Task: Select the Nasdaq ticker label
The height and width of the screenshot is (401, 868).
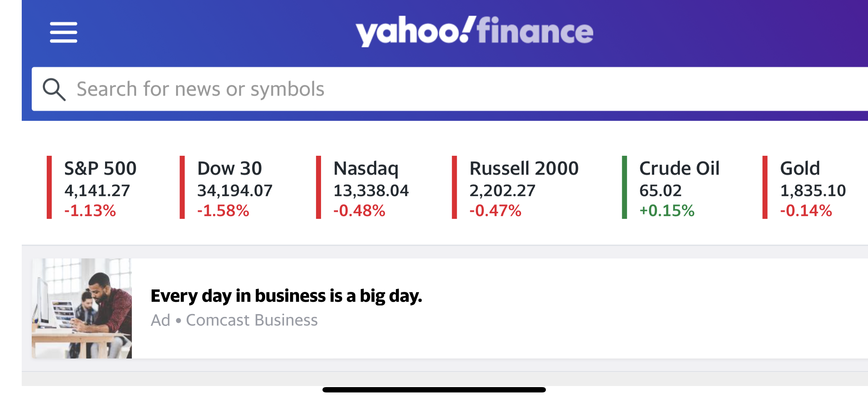Action: tap(366, 169)
